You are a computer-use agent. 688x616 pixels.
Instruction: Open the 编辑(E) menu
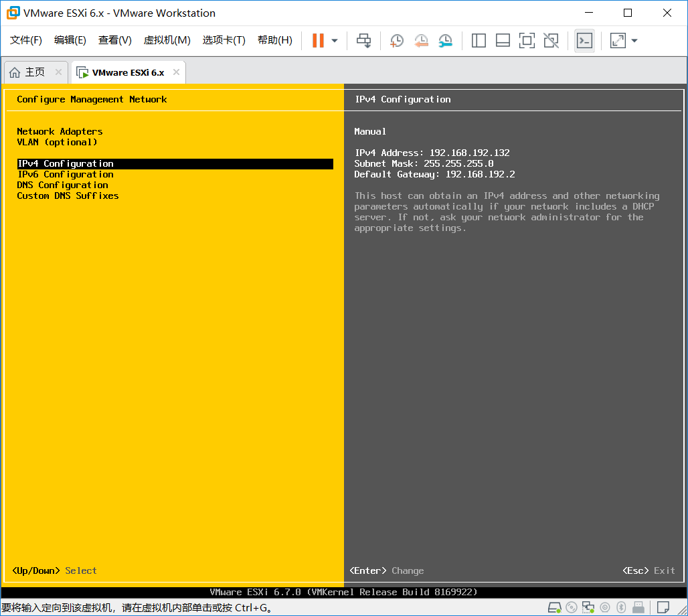pyautogui.click(x=70, y=40)
